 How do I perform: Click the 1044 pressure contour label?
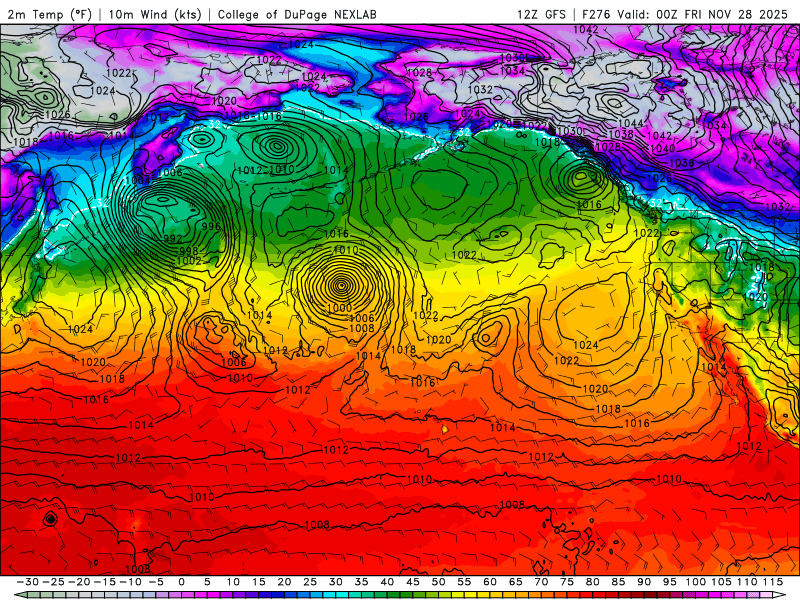click(631, 123)
